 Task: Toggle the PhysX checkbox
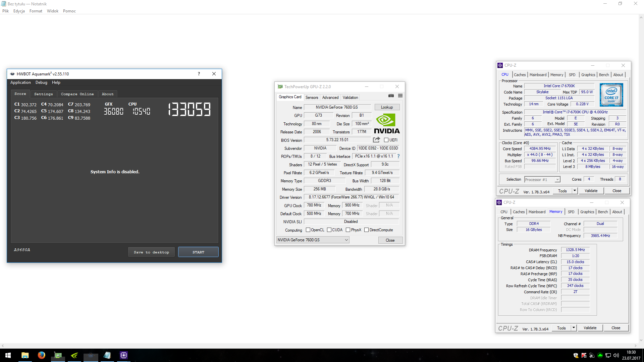pos(348,230)
